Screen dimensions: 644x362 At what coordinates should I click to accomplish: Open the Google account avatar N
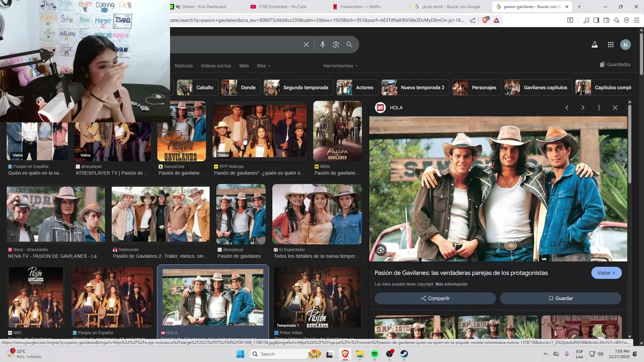point(625,45)
